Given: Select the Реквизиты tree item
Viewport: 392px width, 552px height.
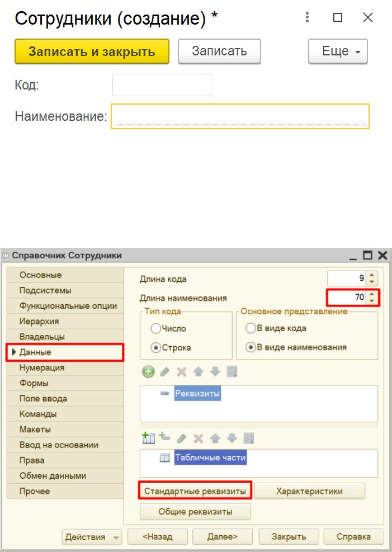Looking at the screenshot, I should point(197,393).
